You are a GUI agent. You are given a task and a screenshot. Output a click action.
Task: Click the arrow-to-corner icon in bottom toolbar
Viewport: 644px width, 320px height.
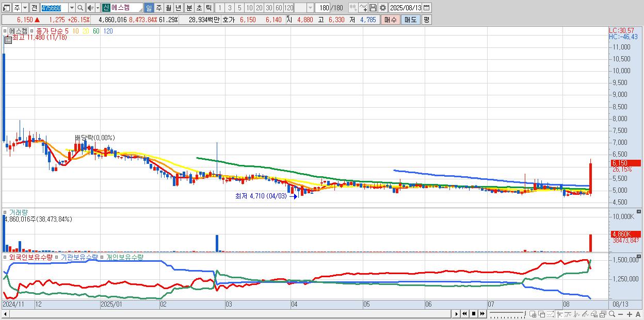559,314
